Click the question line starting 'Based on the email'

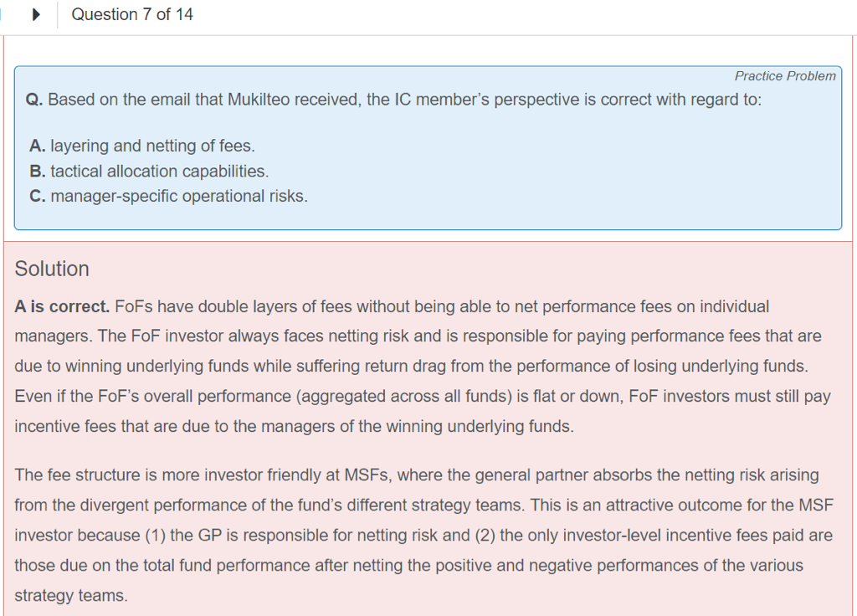pyautogui.click(x=405, y=100)
